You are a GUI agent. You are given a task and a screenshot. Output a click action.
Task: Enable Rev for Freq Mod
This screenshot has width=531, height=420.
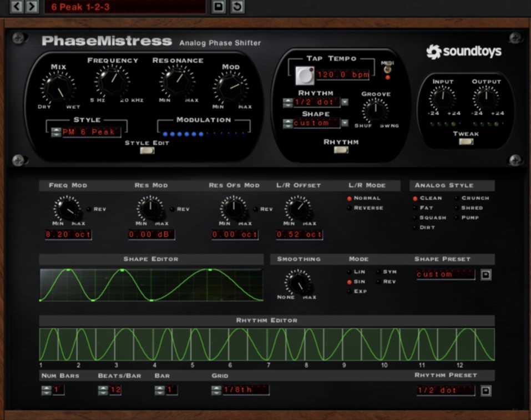coord(89,209)
